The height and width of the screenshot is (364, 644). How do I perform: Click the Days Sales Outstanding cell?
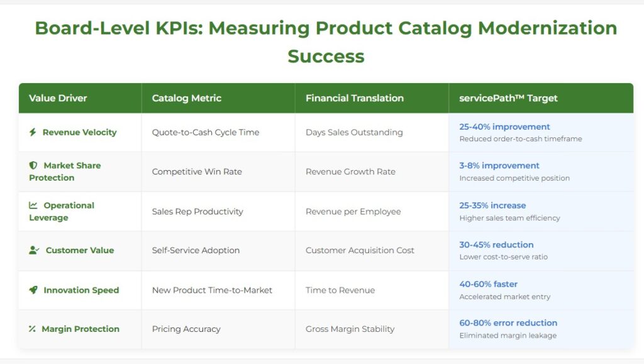[354, 132]
